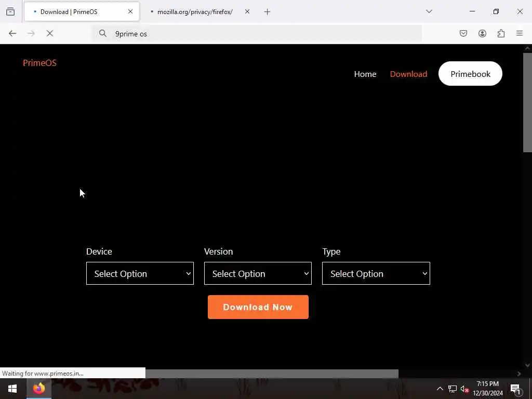Open the Download nav link
The width and height of the screenshot is (532, 399).
pos(408,74)
